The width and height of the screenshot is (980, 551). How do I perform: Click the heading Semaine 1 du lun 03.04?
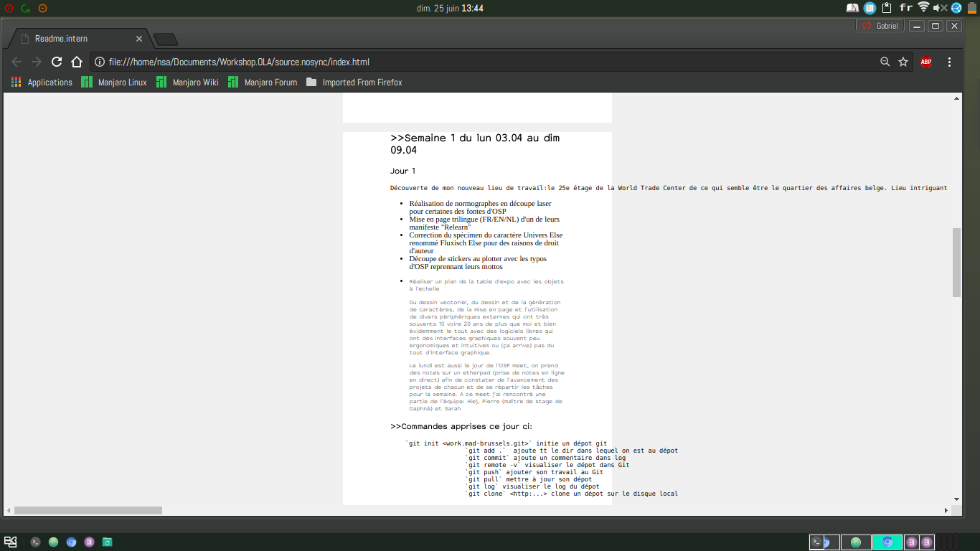(475, 143)
